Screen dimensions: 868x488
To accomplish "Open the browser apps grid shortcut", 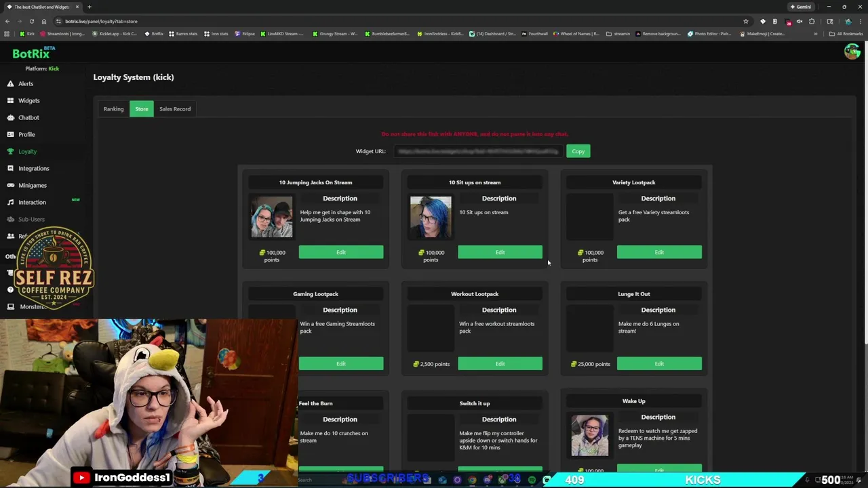I will 7,34.
